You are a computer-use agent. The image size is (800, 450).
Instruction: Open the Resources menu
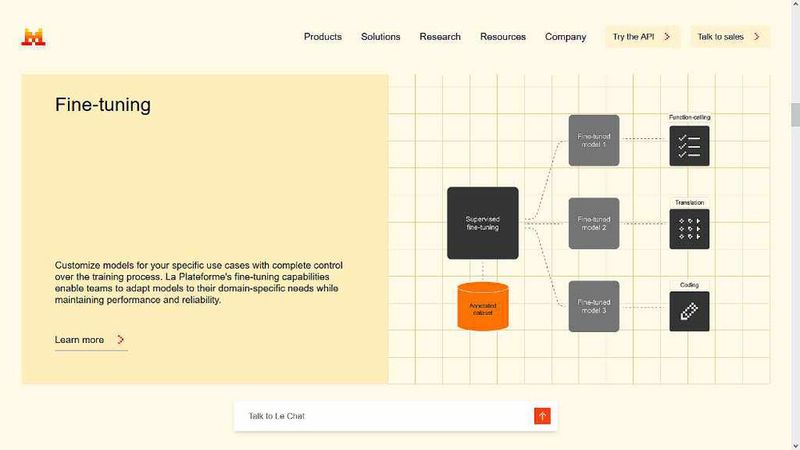(x=503, y=37)
